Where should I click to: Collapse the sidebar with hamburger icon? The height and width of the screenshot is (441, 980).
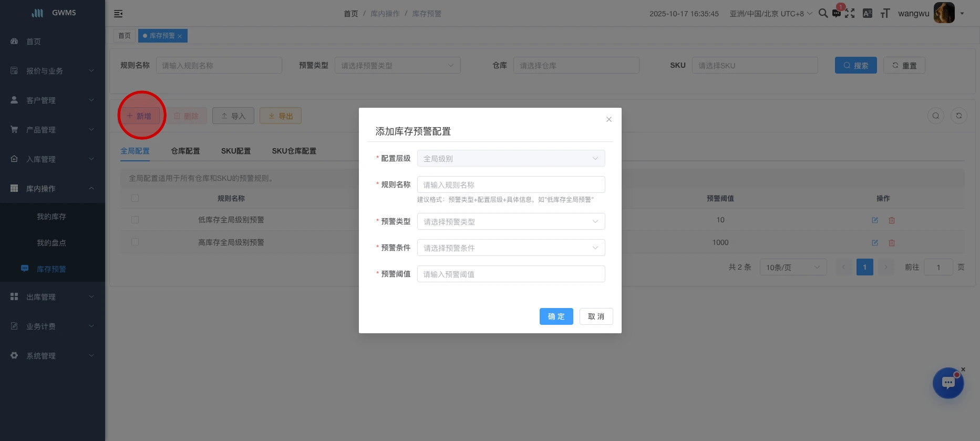coord(118,14)
